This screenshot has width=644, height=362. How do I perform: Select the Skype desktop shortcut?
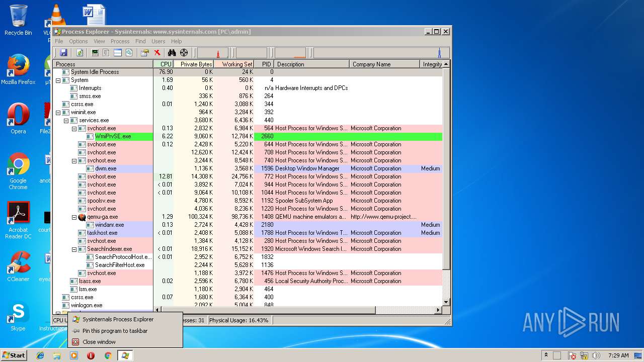click(x=18, y=316)
